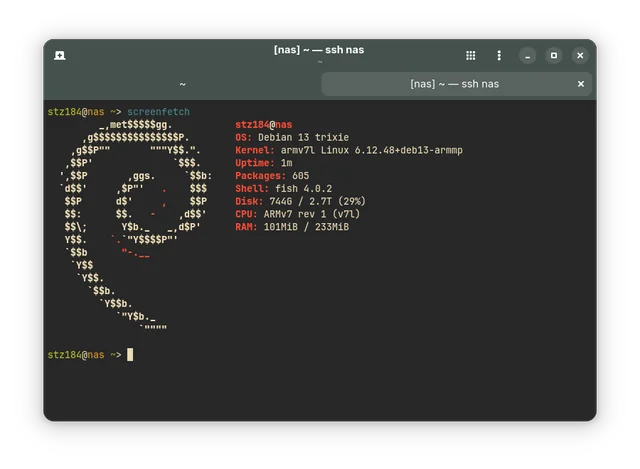The width and height of the screenshot is (640, 469).
Task: Click the "Shell: fish 4.0.2" line
Action: tap(283, 189)
